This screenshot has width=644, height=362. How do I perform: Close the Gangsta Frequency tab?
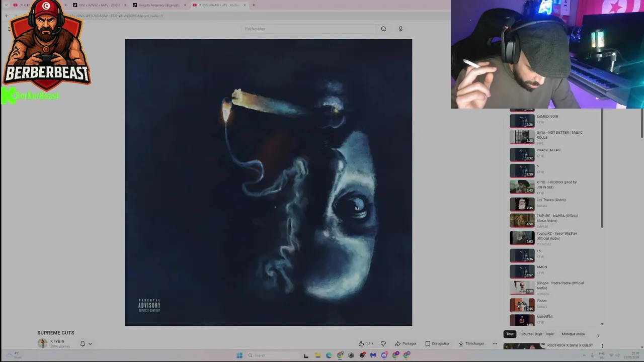(185, 5)
